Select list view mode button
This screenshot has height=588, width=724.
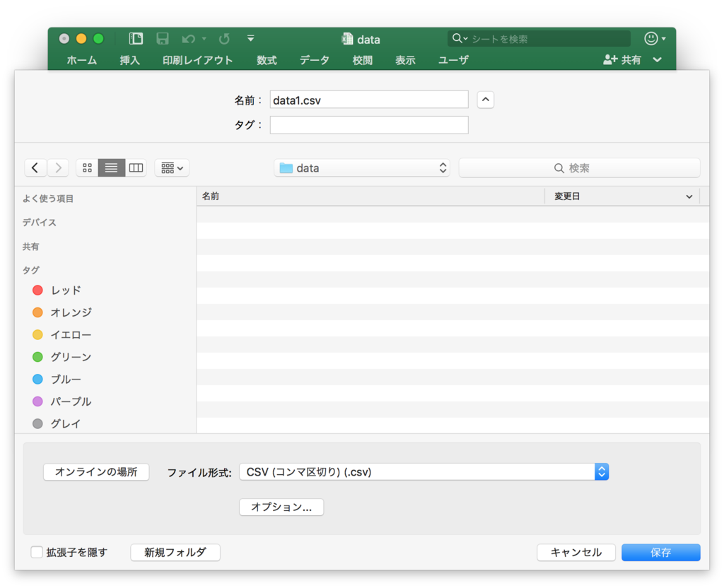(x=112, y=168)
